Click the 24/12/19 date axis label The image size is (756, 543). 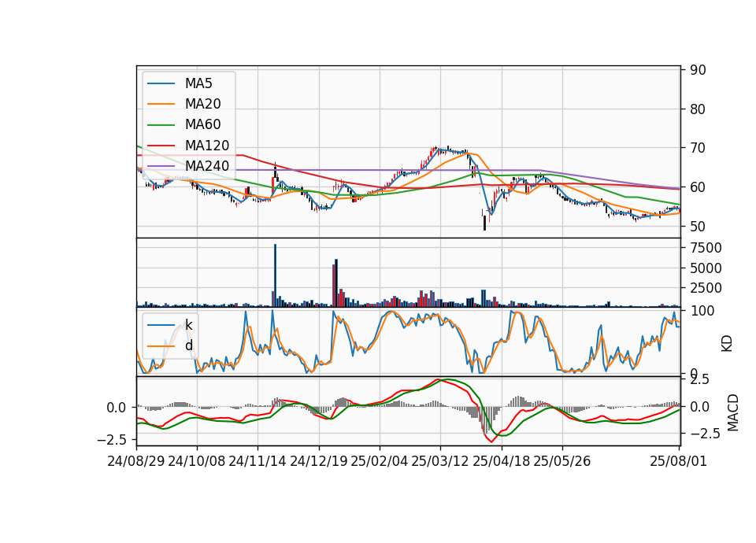tap(319, 461)
